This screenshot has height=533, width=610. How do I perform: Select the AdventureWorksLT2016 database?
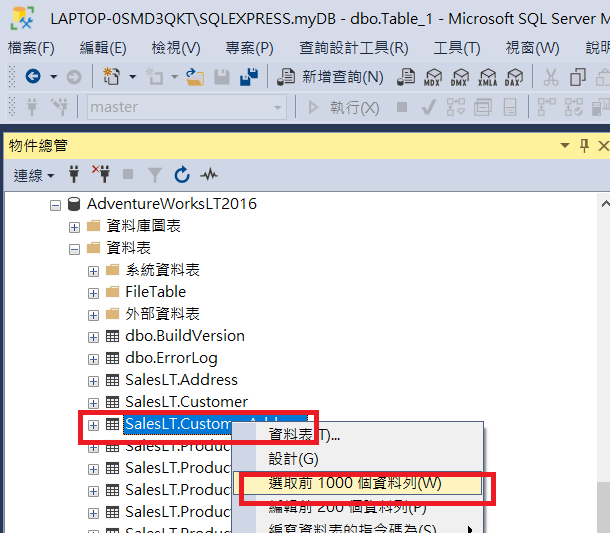point(172,204)
